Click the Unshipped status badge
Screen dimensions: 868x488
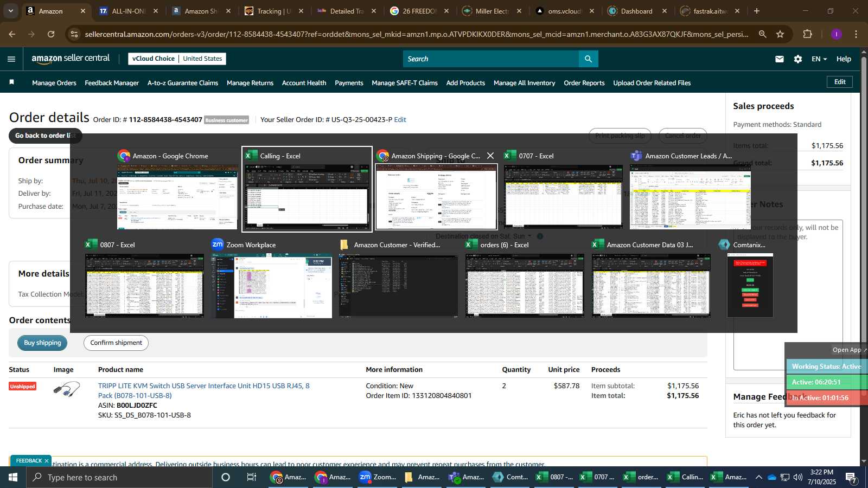click(23, 386)
